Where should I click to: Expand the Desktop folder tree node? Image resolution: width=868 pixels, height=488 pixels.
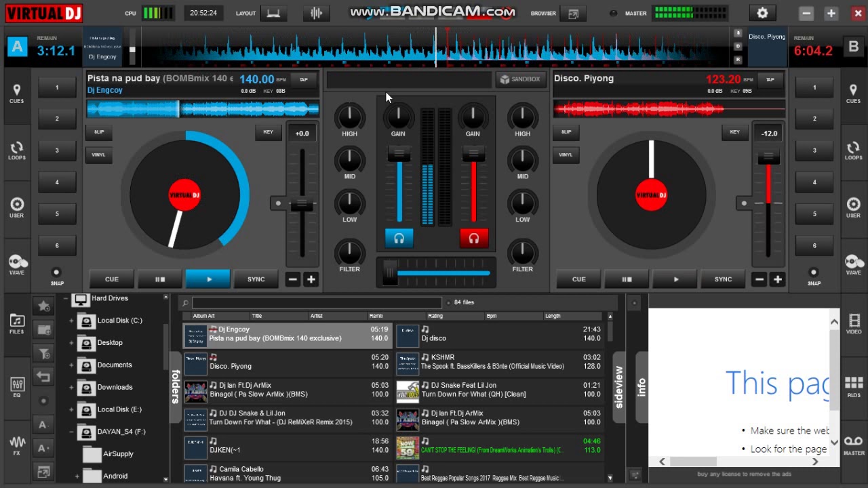[71, 343]
